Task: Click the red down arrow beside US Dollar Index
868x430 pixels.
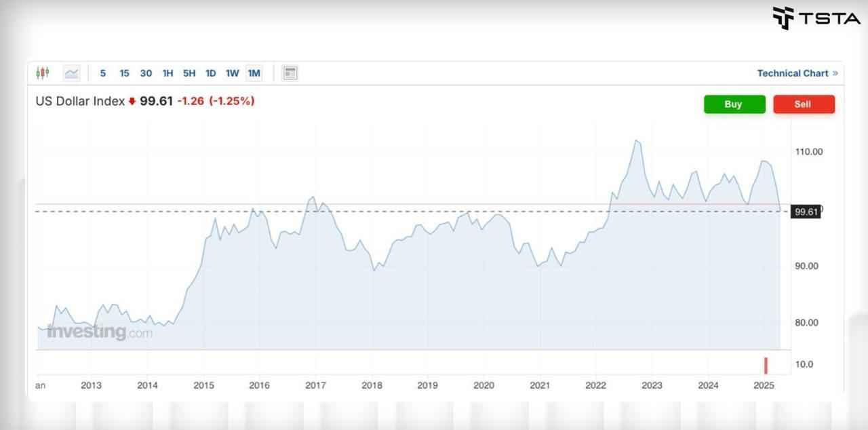Action: tap(132, 102)
